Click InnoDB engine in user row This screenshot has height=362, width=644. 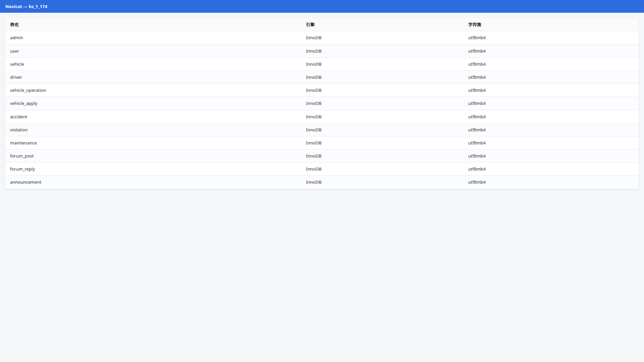point(314,51)
